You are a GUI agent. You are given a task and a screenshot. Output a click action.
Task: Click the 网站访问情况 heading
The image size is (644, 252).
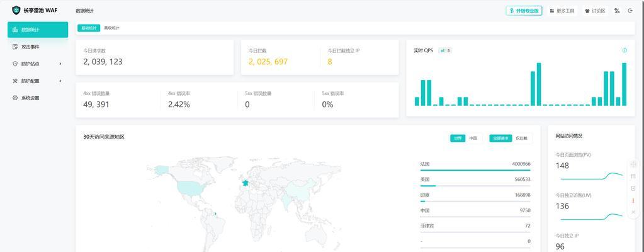[x=569, y=135]
